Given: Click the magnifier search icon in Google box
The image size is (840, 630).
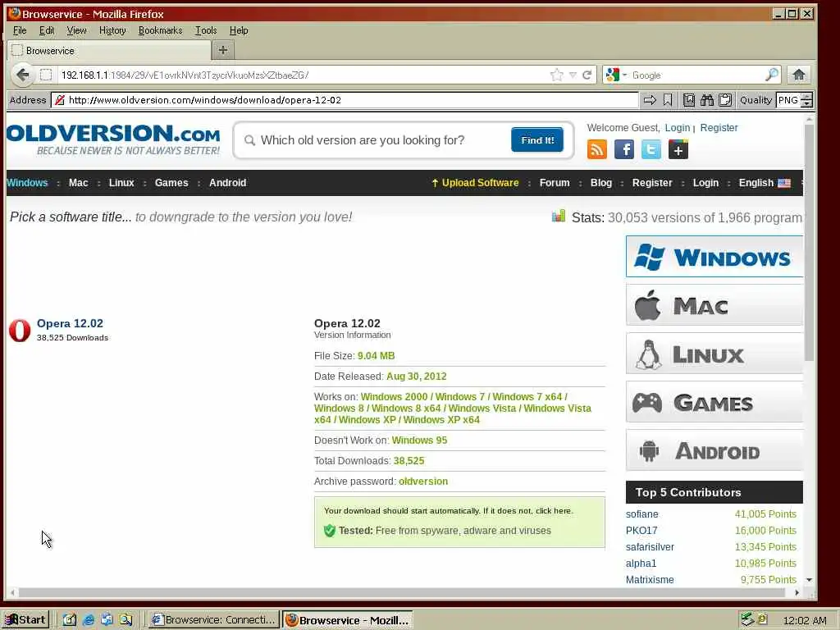Looking at the screenshot, I should click(x=771, y=75).
